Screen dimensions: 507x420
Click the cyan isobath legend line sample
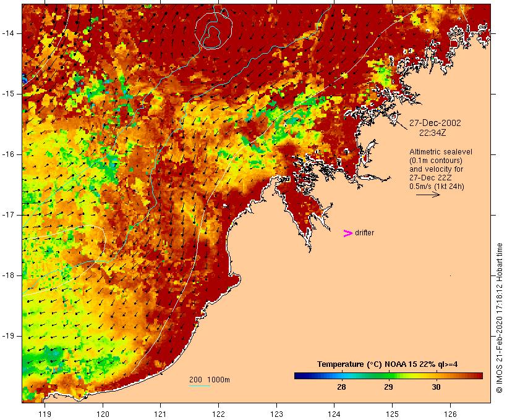pos(200,385)
